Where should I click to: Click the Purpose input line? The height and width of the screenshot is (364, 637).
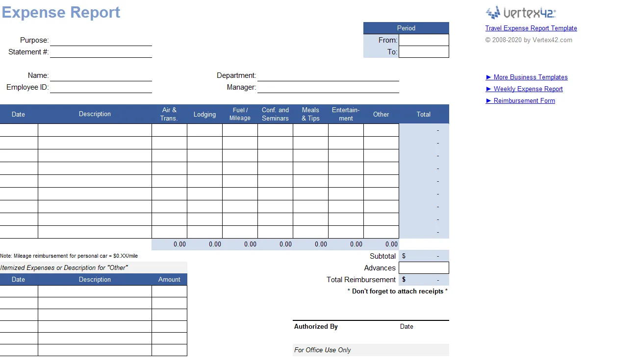pyautogui.click(x=101, y=40)
